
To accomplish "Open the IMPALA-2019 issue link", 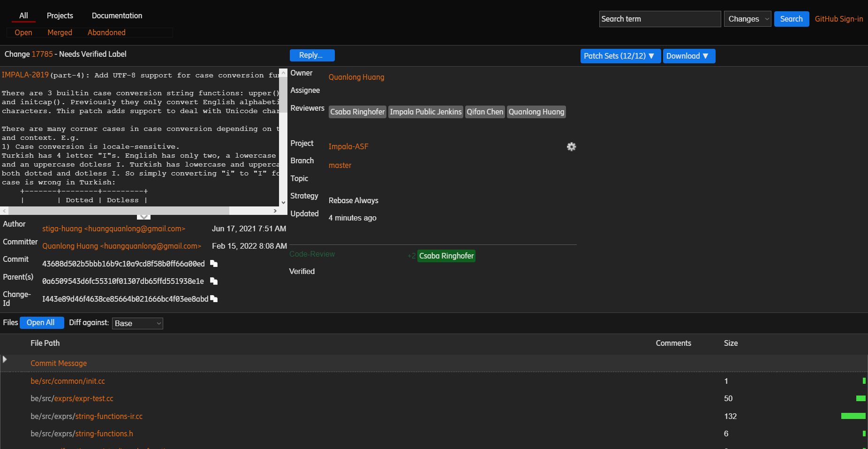I will (25, 75).
